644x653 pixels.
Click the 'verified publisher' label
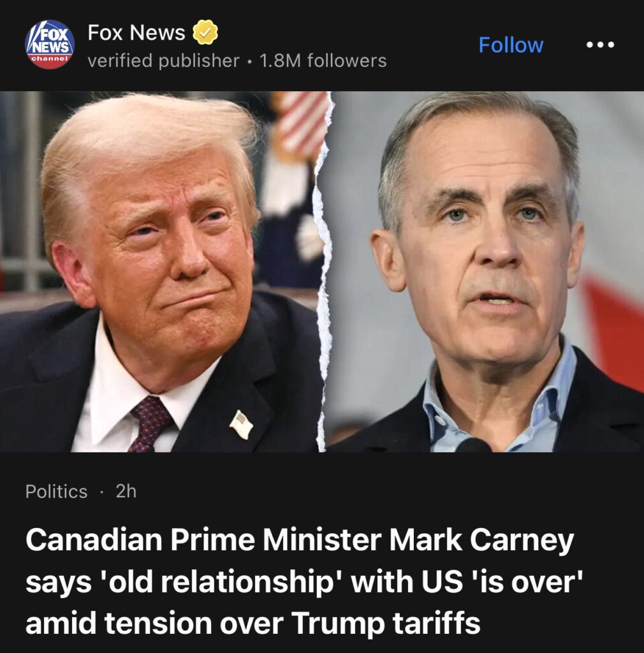coord(163,61)
